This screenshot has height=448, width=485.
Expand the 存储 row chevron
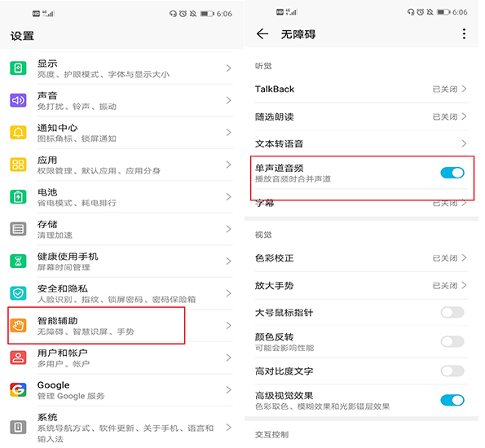click(228, 229)
